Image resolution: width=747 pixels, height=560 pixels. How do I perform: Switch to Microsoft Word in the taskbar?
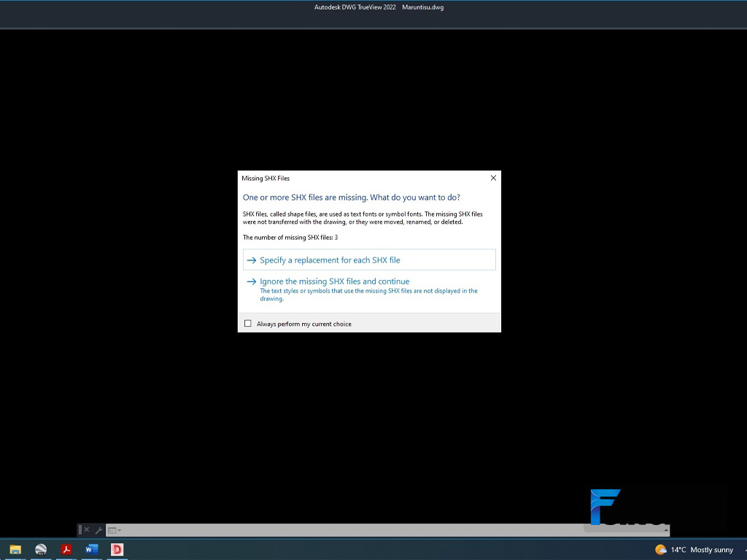click(91, 550)
